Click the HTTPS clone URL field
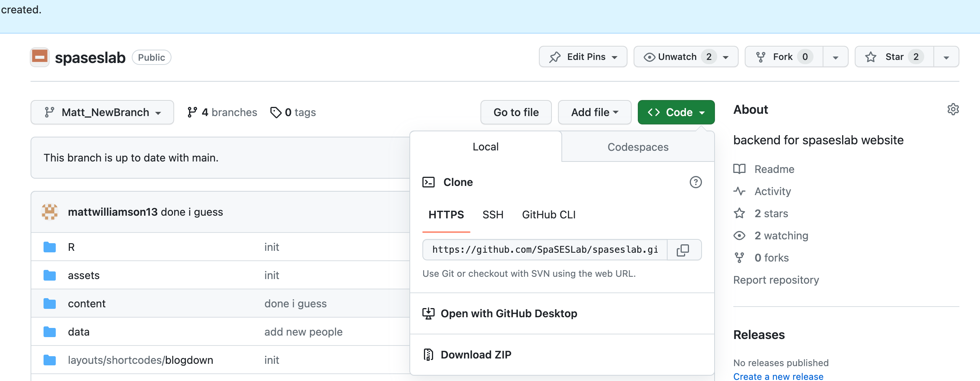The width and height of the screenshot is (980, 381). (545, 250)
